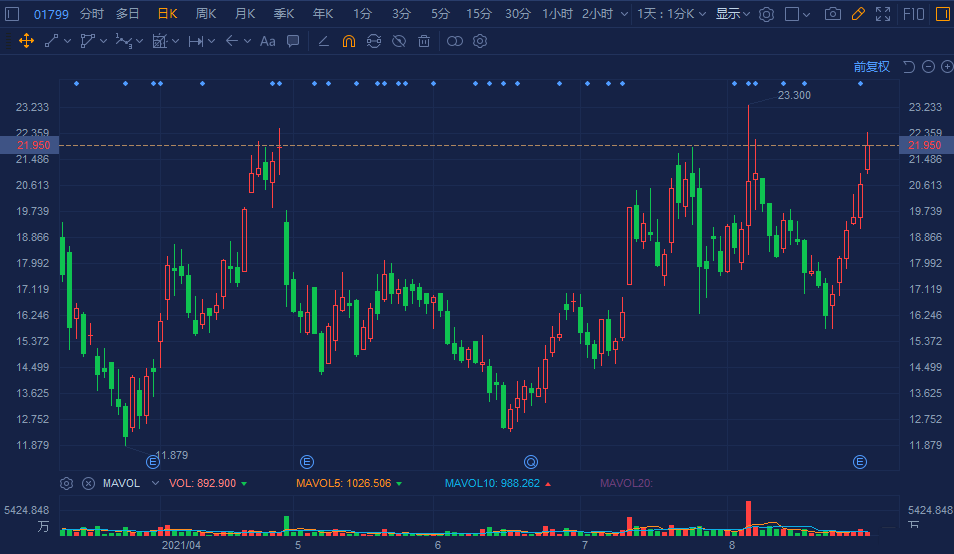The height and width of the screenshot is (554, 954).
Task: Select the Aa text annotation tool
Action: 268,41
